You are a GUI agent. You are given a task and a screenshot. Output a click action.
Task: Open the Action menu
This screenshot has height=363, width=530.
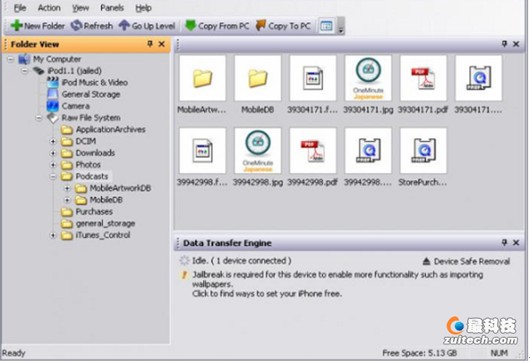coord(49,8)
